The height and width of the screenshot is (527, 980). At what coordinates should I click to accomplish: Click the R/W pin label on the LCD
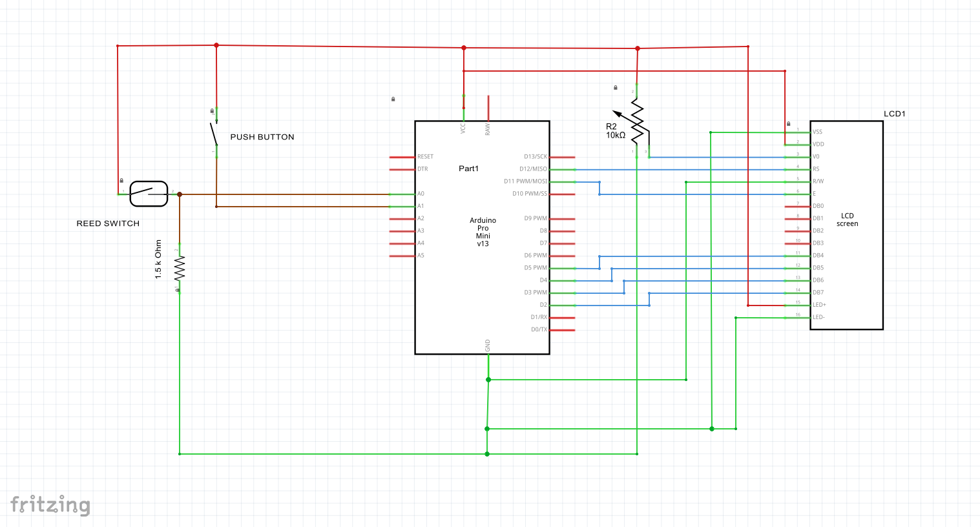tap(818, 181)
